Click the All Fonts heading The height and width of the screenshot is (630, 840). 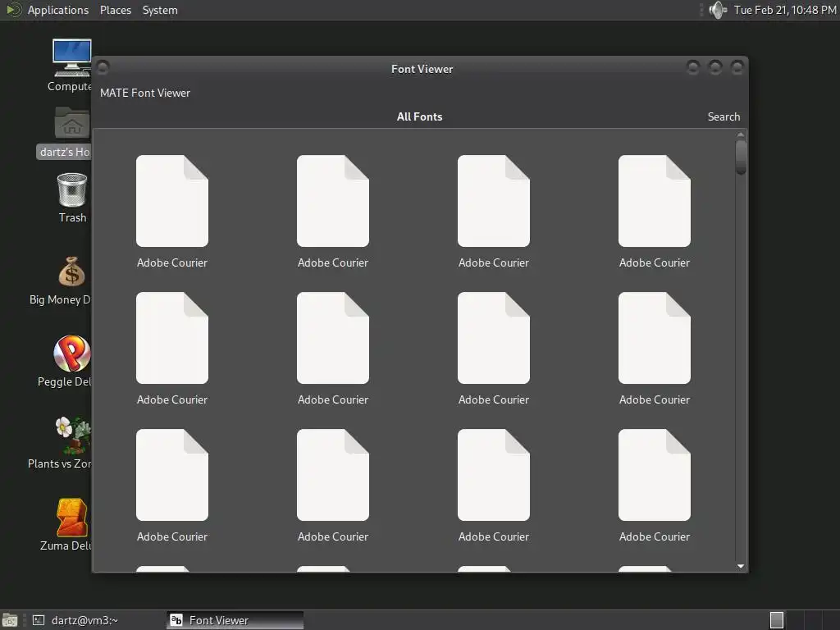pyautogui.click(x=419, y=116)
